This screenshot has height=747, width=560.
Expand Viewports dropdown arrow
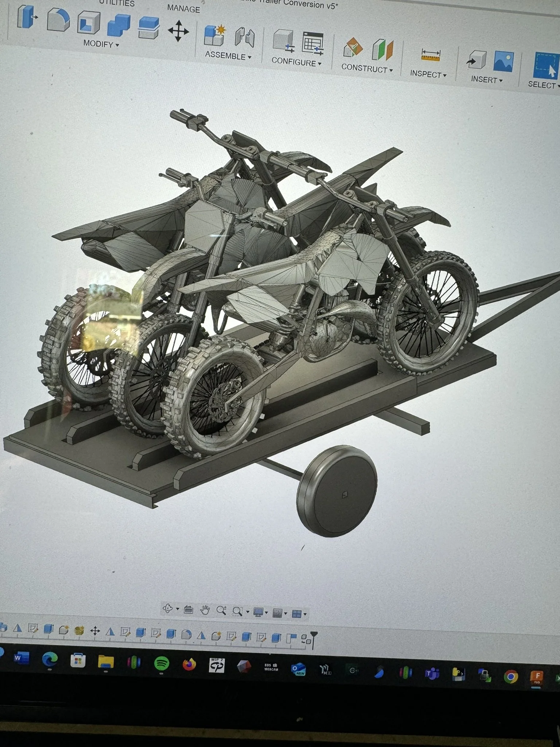coord(305,615)
